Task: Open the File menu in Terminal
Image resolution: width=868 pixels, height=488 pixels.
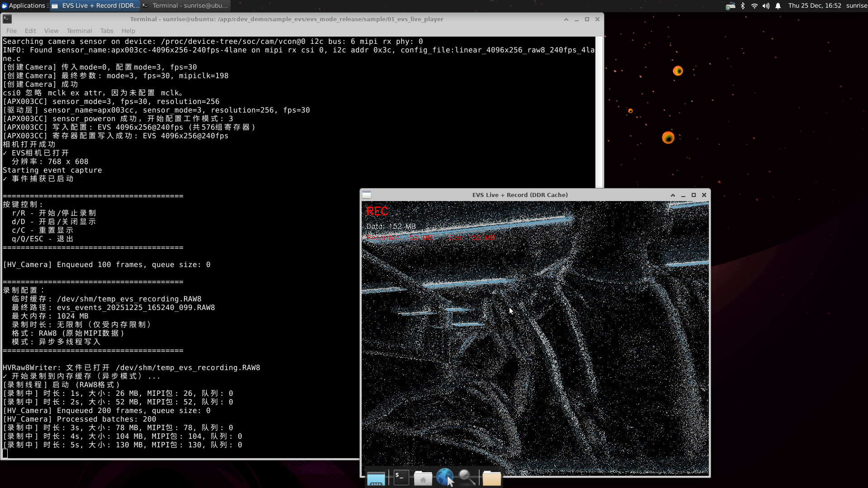Action: tap(11, 31)
